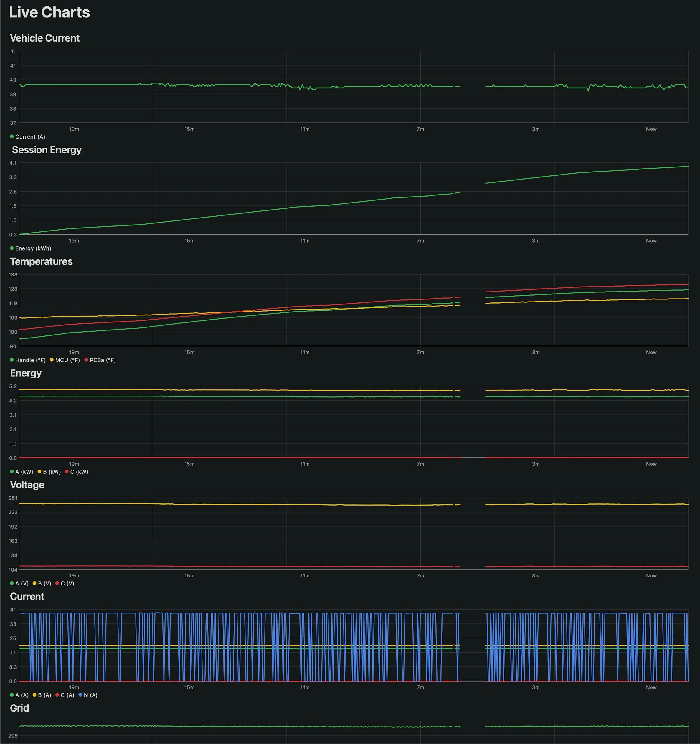700x744 pixels.
Task: Click the Live Charts heading
Action: coord(49,12)
